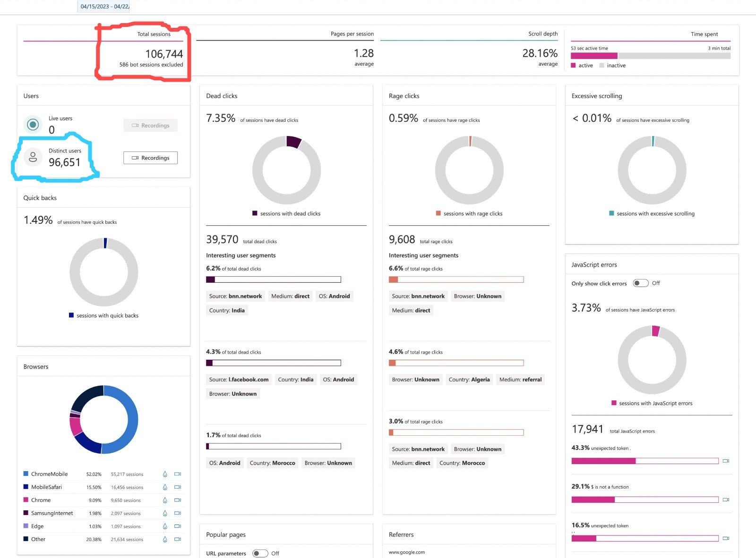This screenshot has height=558, width=756.
Task: Open recordings camera icon for MobileSafari row
Action: pos(178,487)
